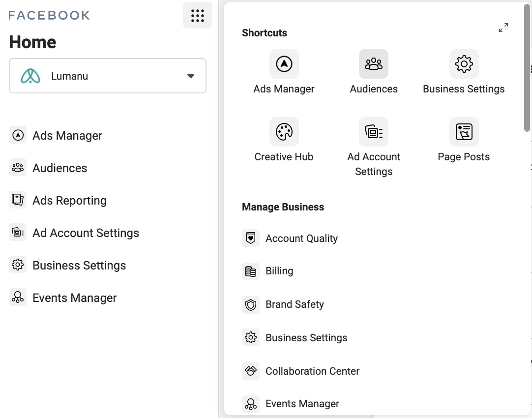Click the tools panel vertical scrollbar

pyautogui.click(x=527, y=68)
